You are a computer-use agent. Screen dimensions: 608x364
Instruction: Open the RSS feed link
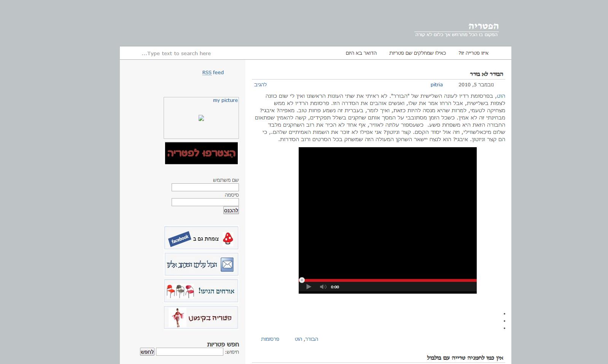coord(213,72)
